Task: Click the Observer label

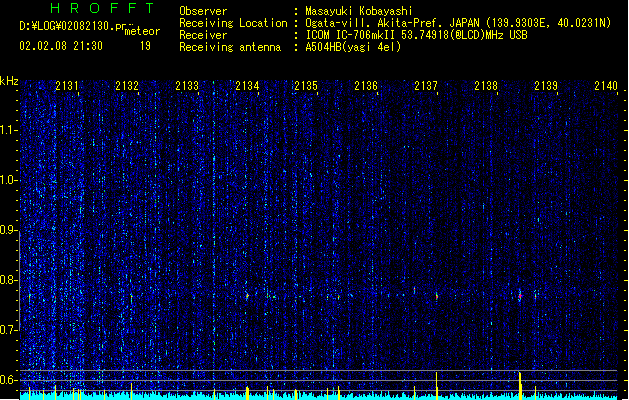Action: point(203,11)
